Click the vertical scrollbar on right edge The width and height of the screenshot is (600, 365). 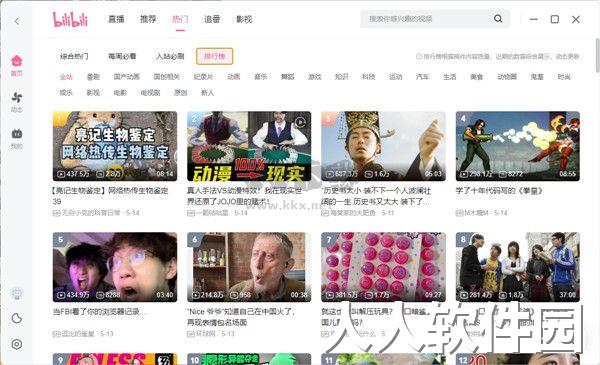(x=597, y=55)
